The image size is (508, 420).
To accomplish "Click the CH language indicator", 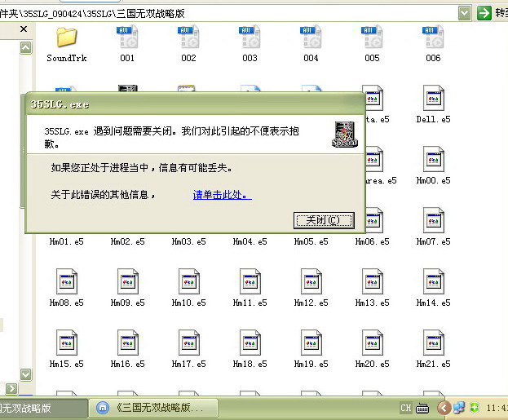I will tap(405, 408).
